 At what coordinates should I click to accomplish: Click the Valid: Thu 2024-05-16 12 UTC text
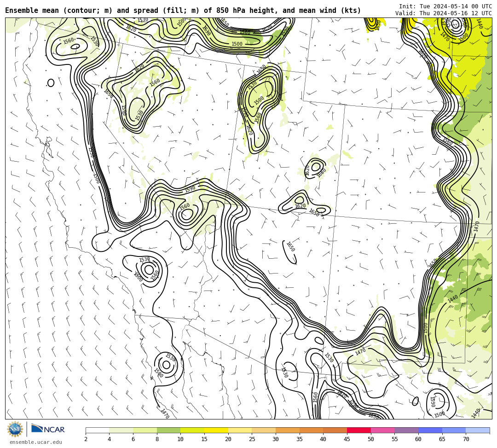444,13
